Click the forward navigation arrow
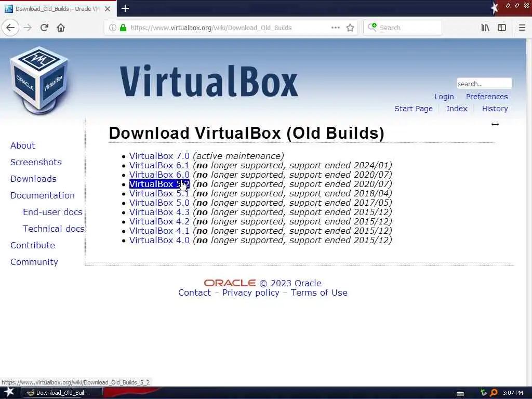The width and height of the screenshot is (532, 399). pos(28,28)
